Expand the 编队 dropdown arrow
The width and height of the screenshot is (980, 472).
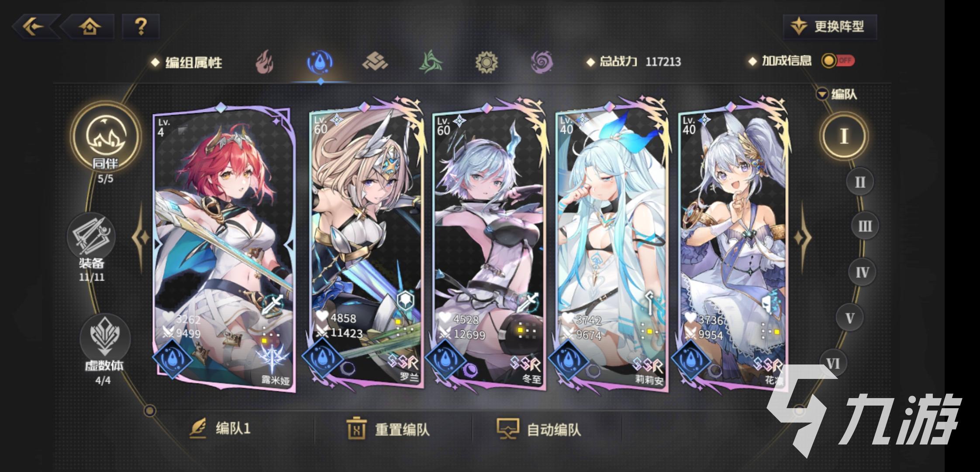click(x=822, y=94)
